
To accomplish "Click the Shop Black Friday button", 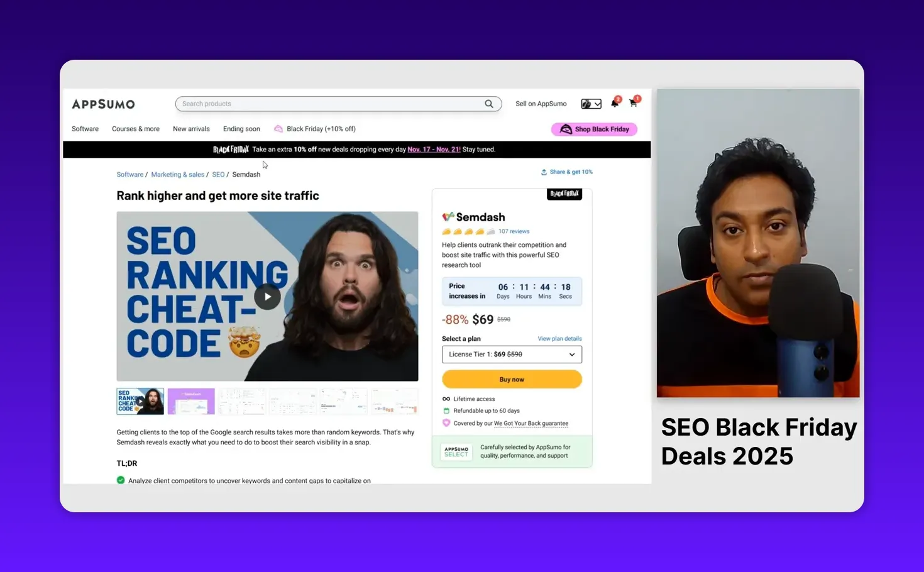I will click(594, 129).
